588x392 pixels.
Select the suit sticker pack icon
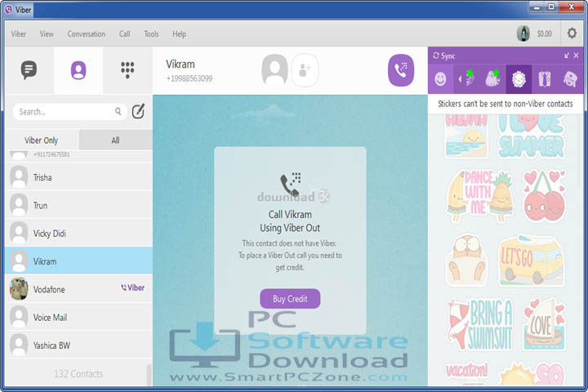(x=545, y=79)
